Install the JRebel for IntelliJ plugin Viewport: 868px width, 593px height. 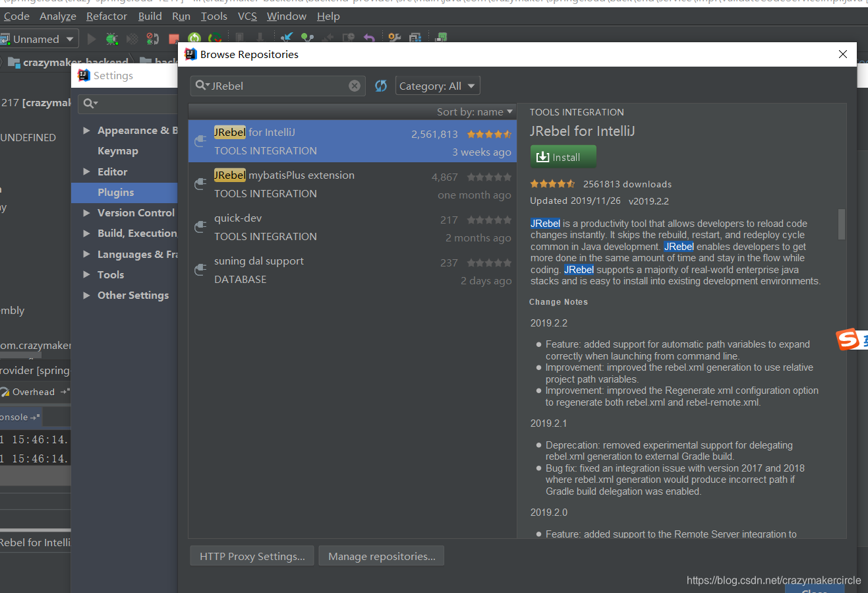tap(564, 157)
